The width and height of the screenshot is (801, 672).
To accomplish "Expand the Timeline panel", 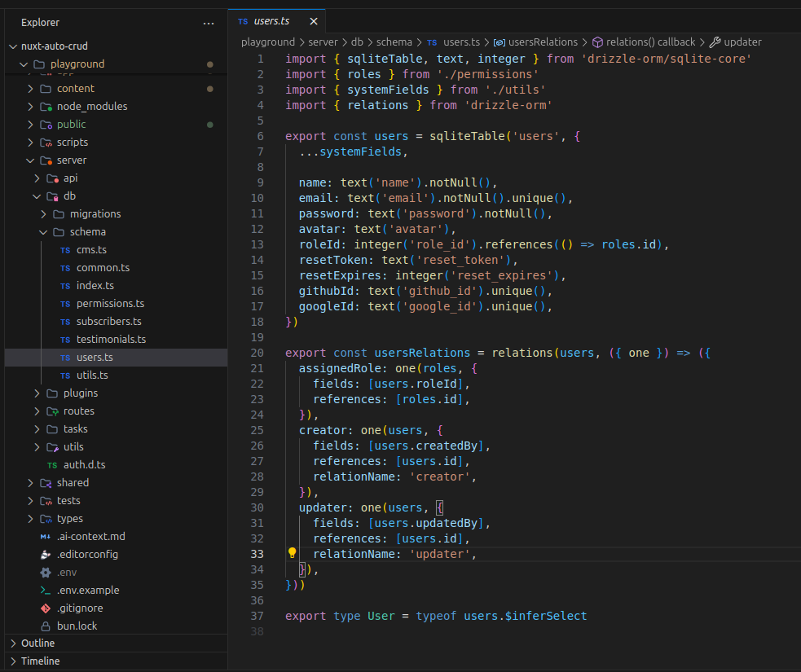I will click(14, 661).
